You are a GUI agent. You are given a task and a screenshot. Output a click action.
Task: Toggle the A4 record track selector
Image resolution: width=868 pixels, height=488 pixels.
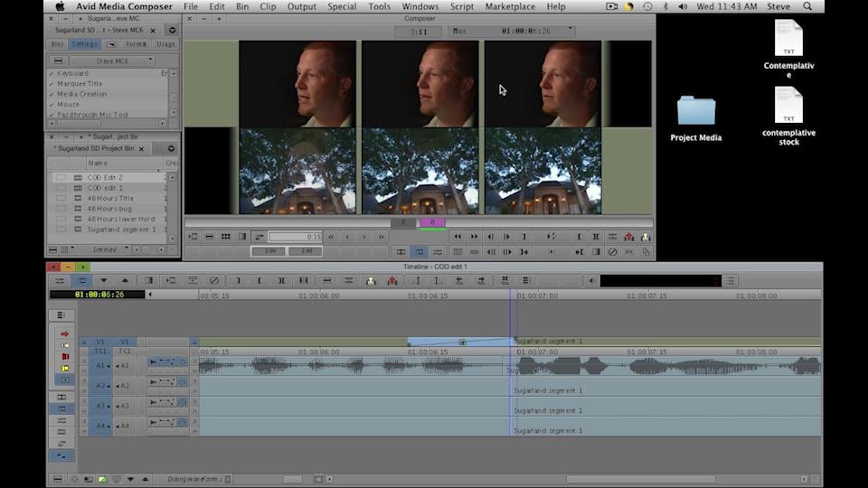[x=125, y=426]
